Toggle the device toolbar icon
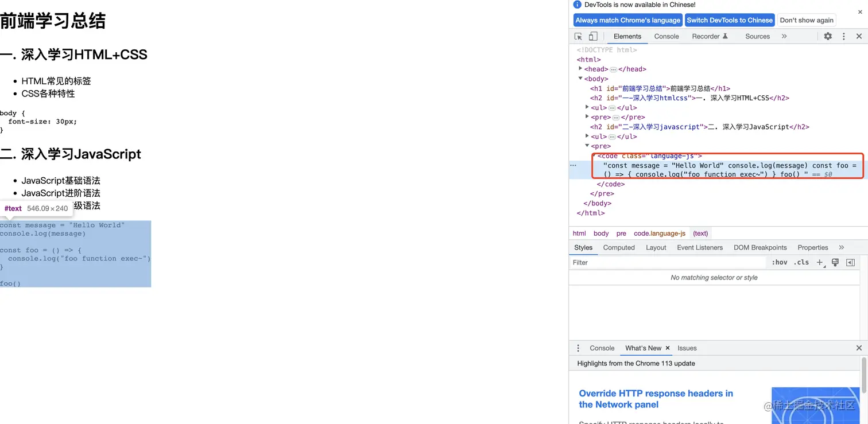 coord(593,36)
